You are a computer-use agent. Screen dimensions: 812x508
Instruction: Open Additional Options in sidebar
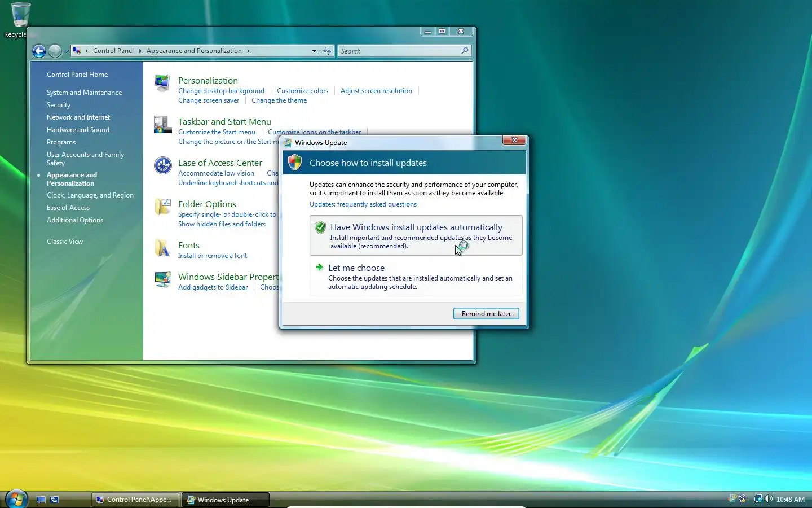75,220
